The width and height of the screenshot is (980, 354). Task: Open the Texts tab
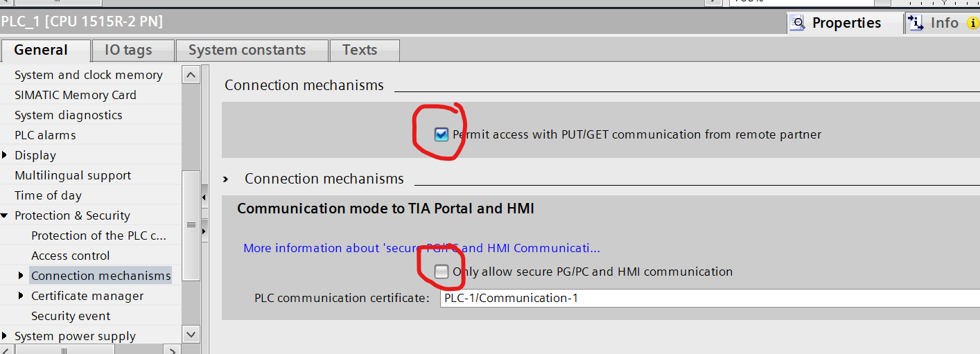(x=360, y=51)
